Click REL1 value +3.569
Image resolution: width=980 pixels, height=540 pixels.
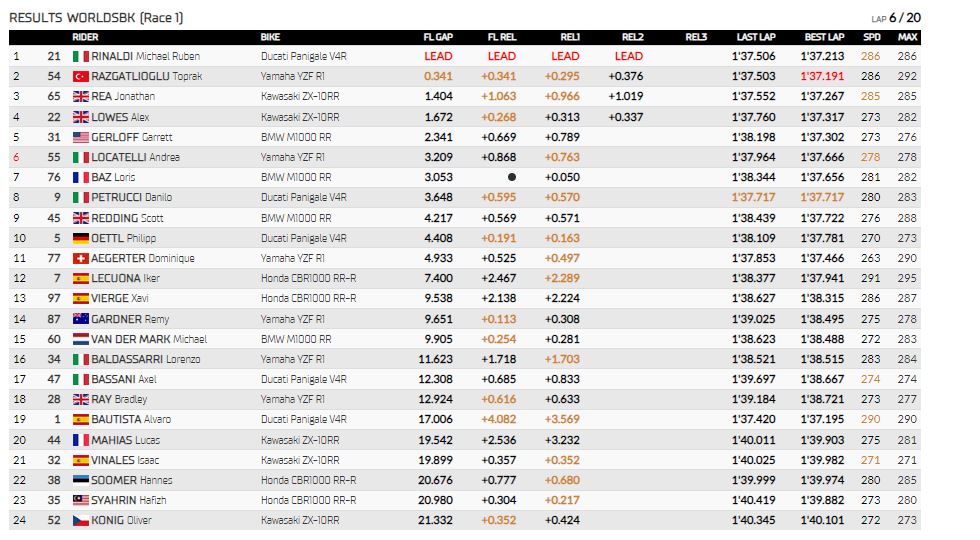[x=562, y=419]
